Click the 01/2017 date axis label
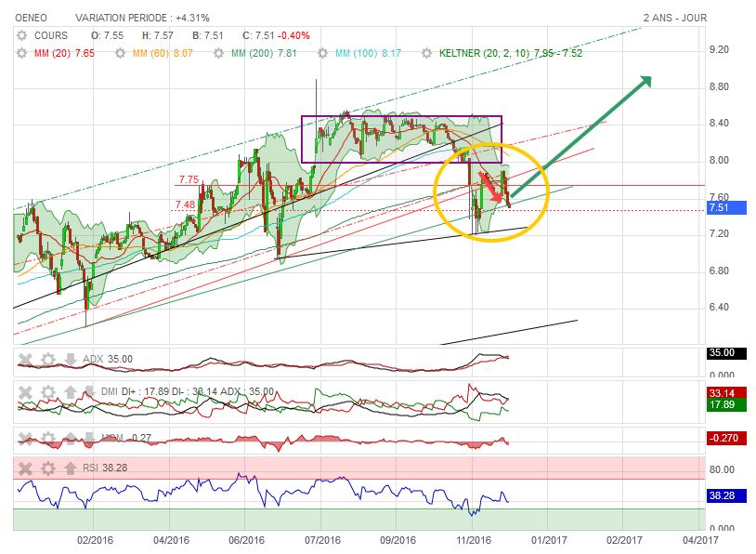Image resolution: width=756 pixels, height=554 pixels. pyautogui.click(x=549, y=540)
